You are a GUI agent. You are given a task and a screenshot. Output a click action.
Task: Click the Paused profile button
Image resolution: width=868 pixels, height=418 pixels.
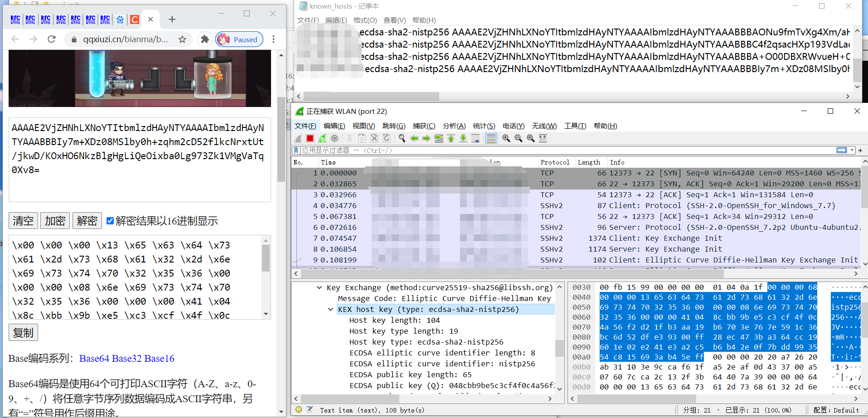pos(239,39)
